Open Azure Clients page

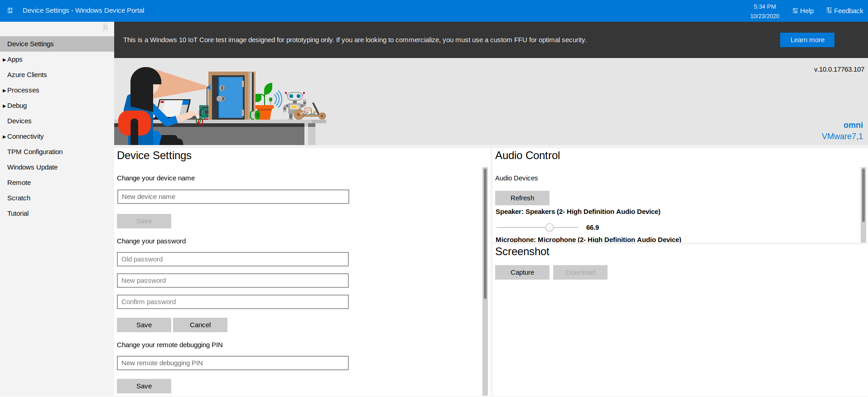click(x=27, y=75)
